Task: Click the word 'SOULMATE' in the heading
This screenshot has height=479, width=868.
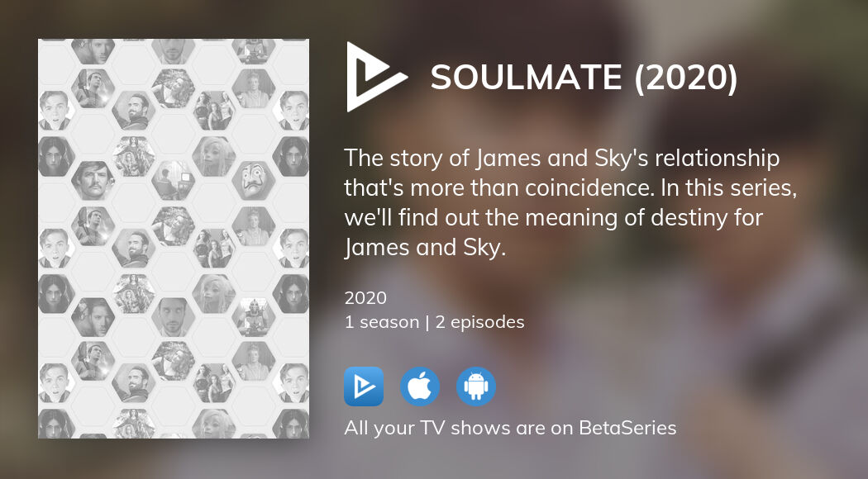Action: [x=527, y=77]
